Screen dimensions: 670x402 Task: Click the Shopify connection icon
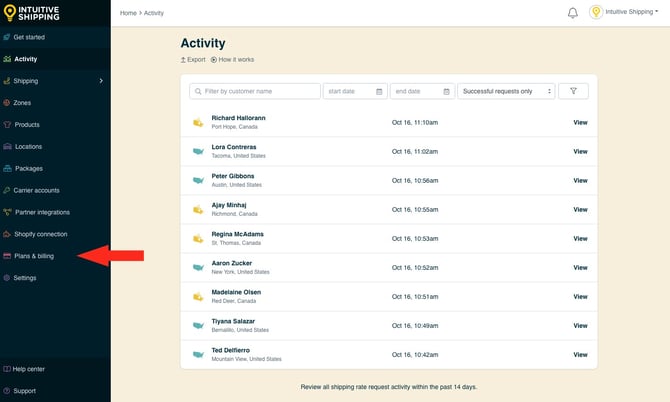click(7, 234)
